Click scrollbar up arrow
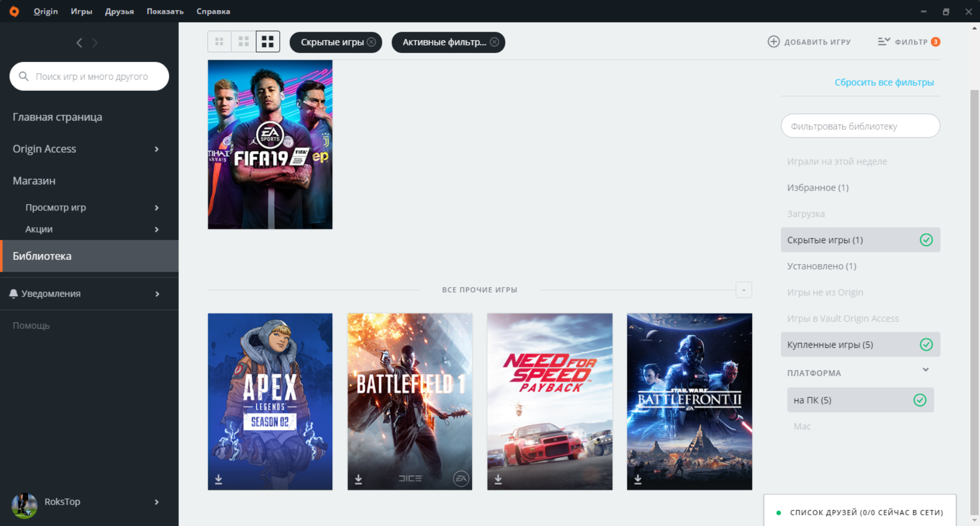The height and width of the screenshot is (526, 980). tap(974, 29)
